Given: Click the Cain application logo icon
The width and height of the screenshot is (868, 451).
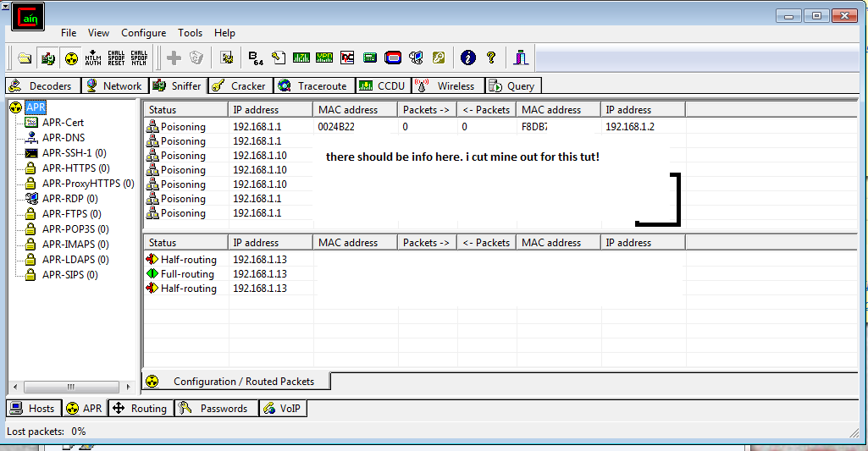Looking at the screenshot, I should click(28, 17).
